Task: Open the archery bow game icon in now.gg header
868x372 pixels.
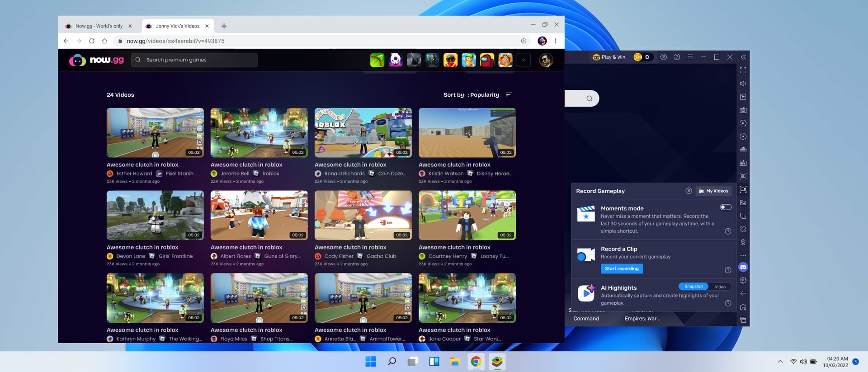Action: point(377,60)
